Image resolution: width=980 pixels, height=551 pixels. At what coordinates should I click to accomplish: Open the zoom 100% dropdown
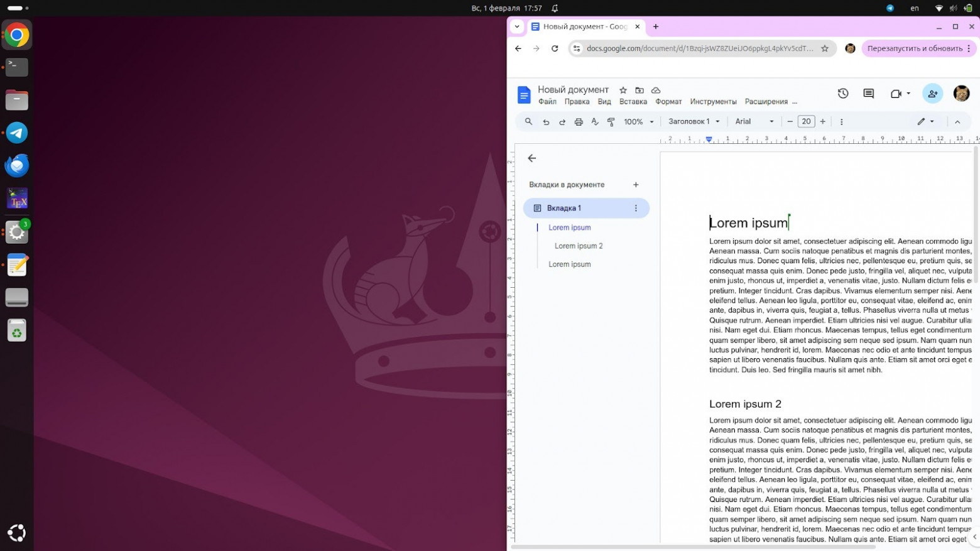(638, 122)
